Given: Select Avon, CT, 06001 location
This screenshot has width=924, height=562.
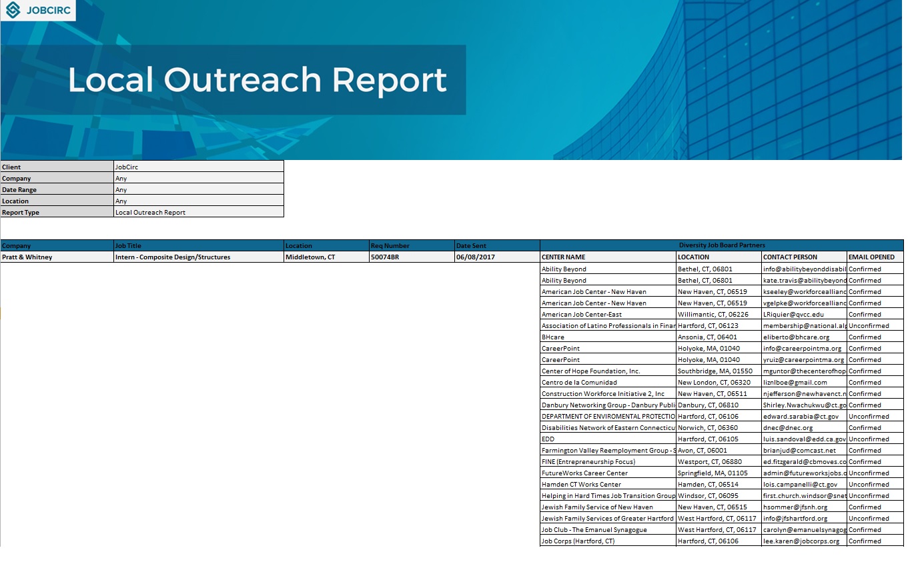Looking at the screenshot, I should click(719, 450).
